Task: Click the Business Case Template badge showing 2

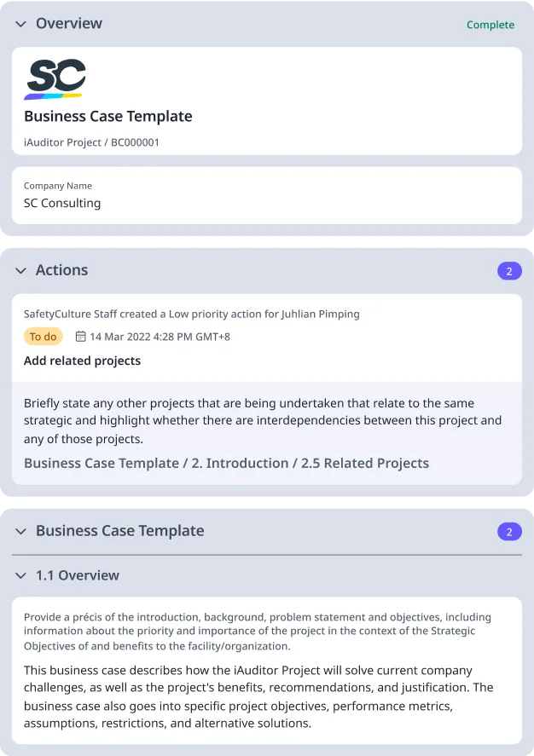Action: pos(509,531)
